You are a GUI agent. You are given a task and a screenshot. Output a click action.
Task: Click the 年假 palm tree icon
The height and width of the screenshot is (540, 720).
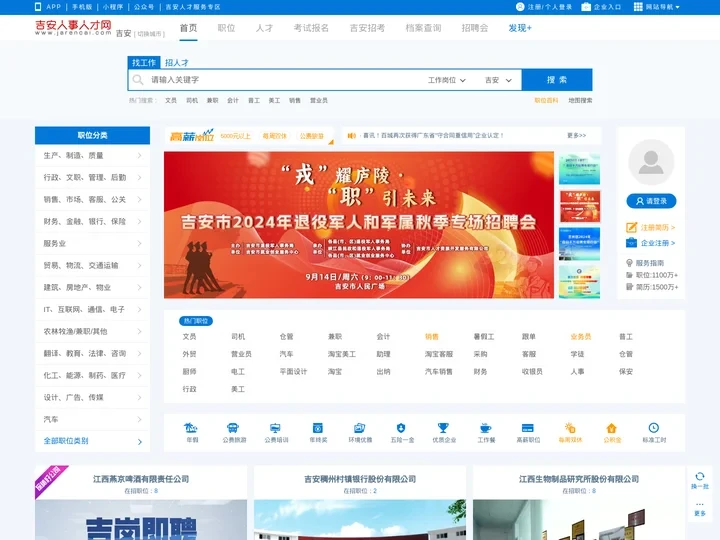pyautogui.click(x=191, y=428)
